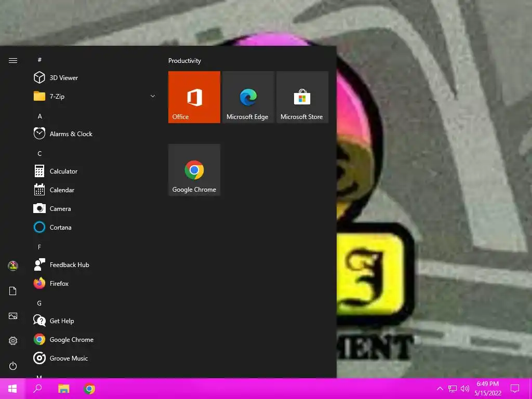Viewport: 532px width, 399px height.
Task: Jump via the # letter header
Action: pos(39,60)
